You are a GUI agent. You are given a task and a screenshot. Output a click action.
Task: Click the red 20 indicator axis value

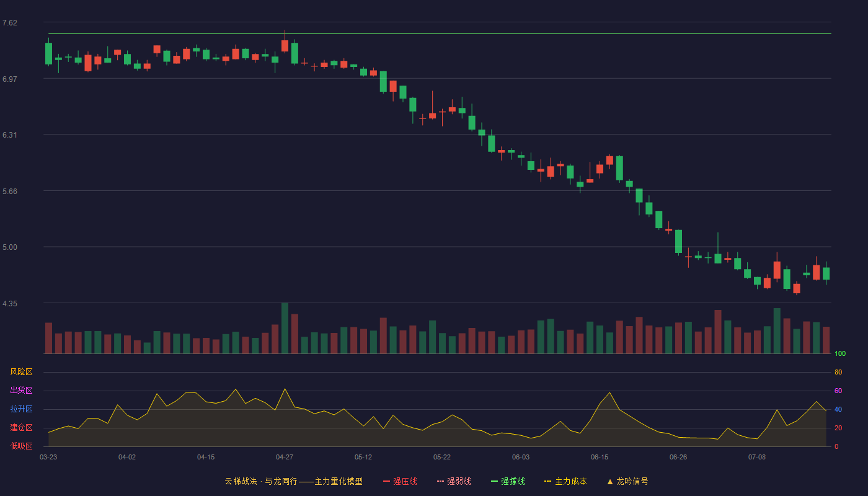(x=838, y=428)
